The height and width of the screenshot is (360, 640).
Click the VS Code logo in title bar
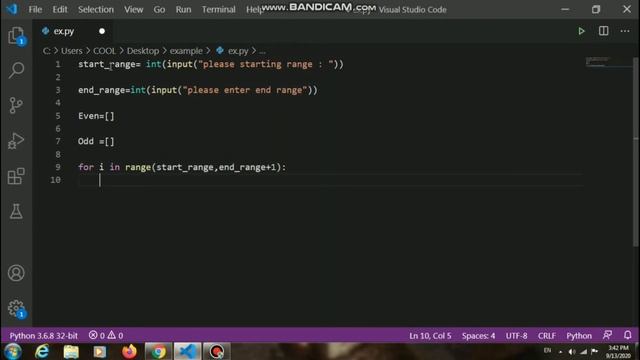pos(12,9)
